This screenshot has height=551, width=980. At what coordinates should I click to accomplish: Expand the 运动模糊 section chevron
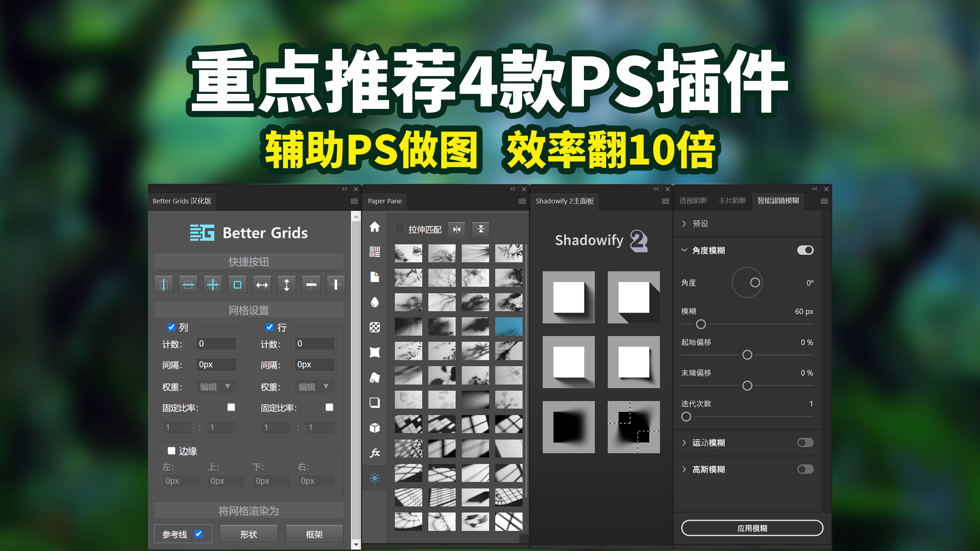pos(684,443)
